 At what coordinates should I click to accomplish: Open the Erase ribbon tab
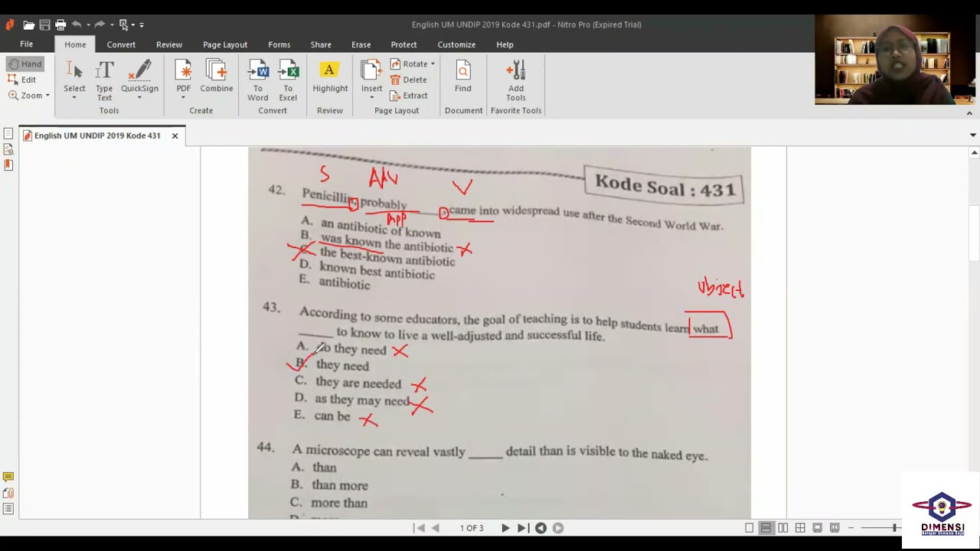point(361,44)
